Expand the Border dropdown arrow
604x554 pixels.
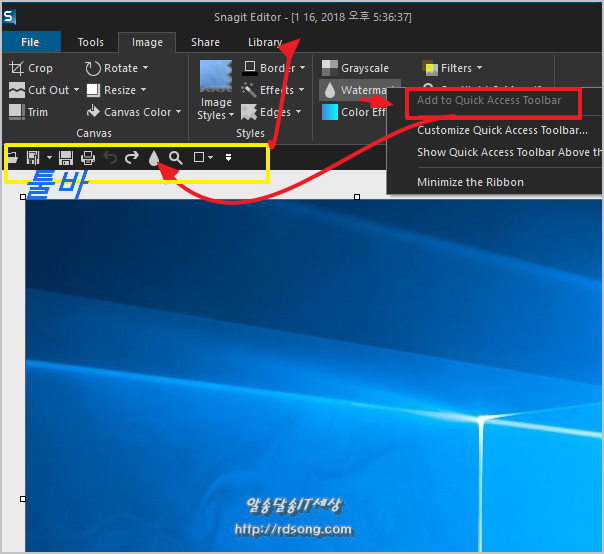(302, 68)
